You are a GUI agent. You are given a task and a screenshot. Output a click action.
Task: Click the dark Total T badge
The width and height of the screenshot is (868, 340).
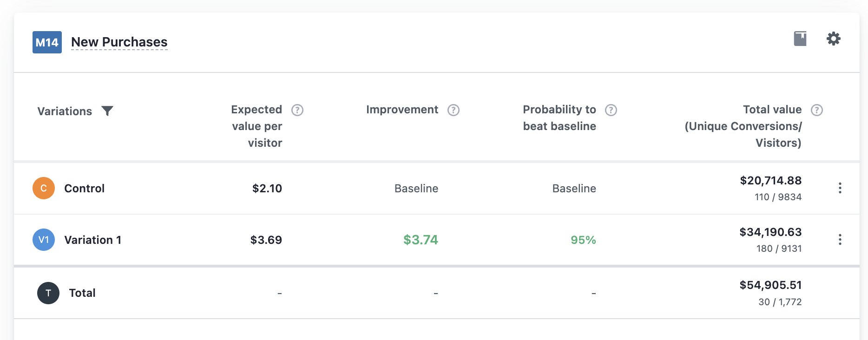pos(48,293)
